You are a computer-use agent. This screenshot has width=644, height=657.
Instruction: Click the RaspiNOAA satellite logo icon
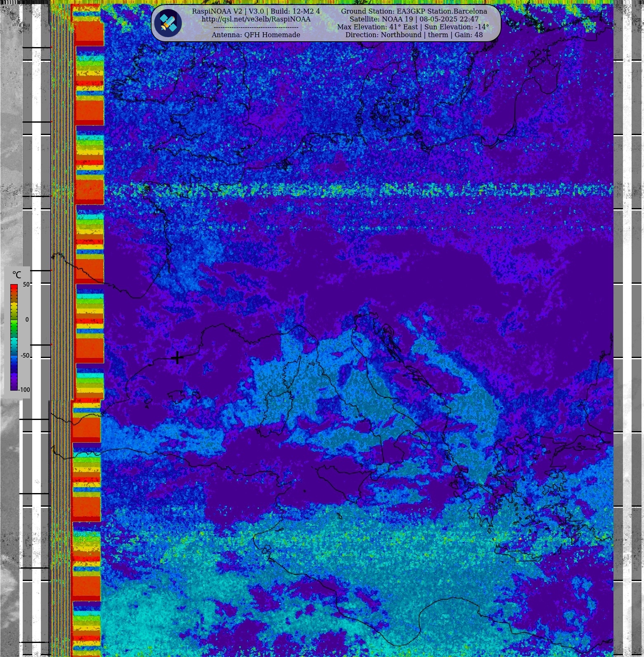pos(168,23)
